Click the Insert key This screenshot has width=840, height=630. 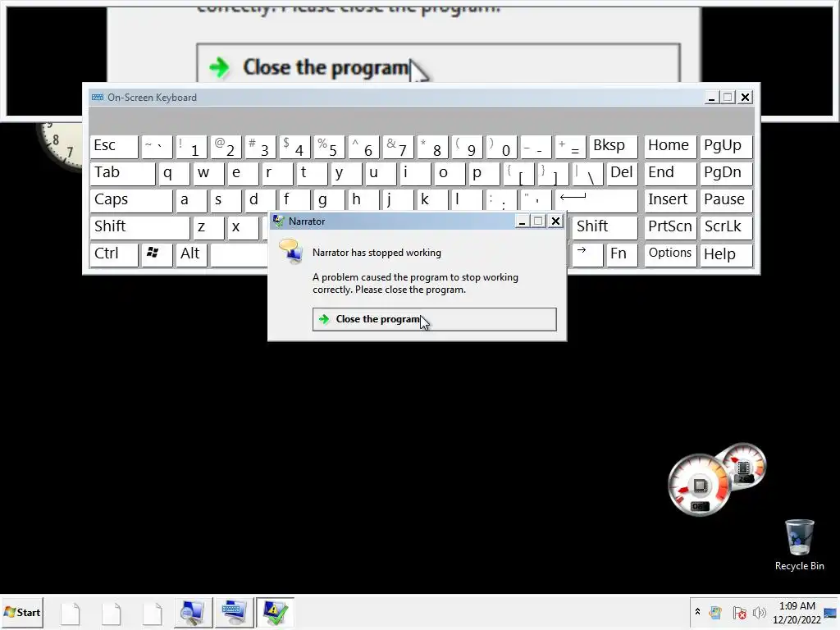[x=670, y=200]
